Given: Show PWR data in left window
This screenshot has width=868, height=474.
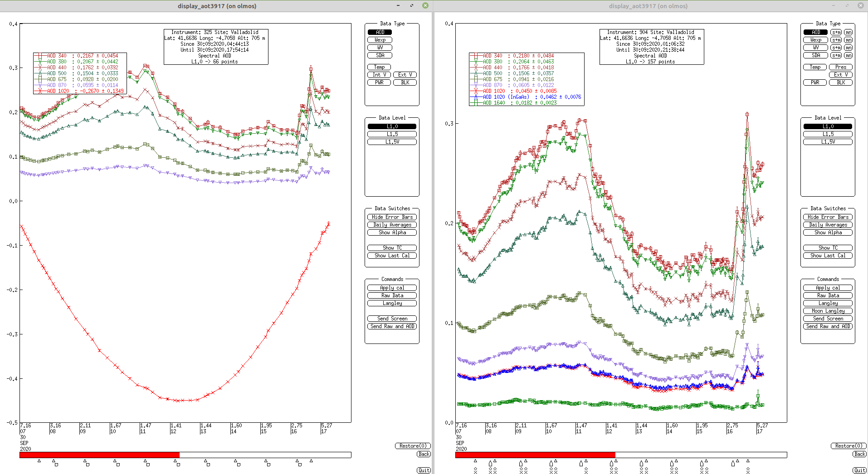Looking at the screenshot, I should 379,82.
